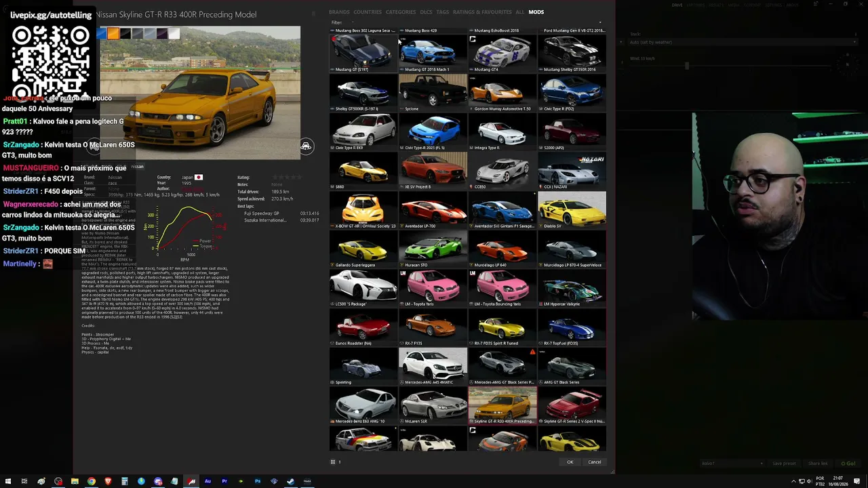Select the CC850 thumbnail

click(x=502, y=171)
